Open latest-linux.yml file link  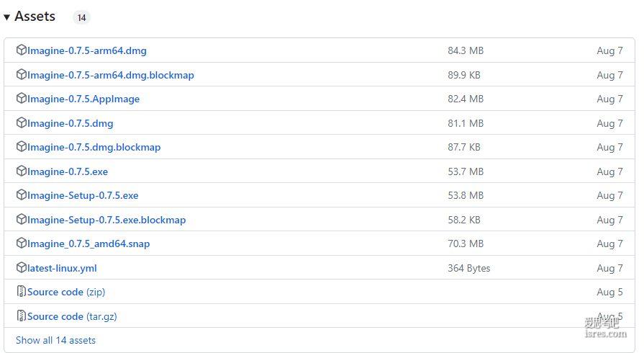(62, 268)
